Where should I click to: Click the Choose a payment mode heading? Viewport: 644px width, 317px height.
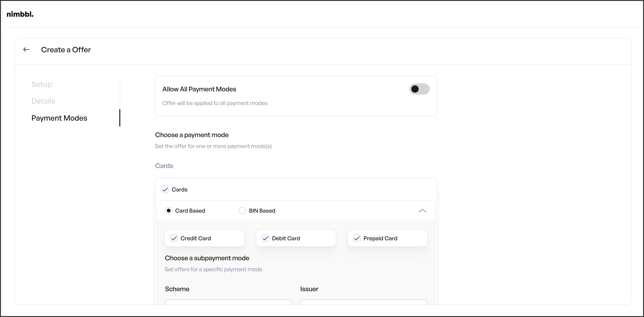tap(192, 135)
